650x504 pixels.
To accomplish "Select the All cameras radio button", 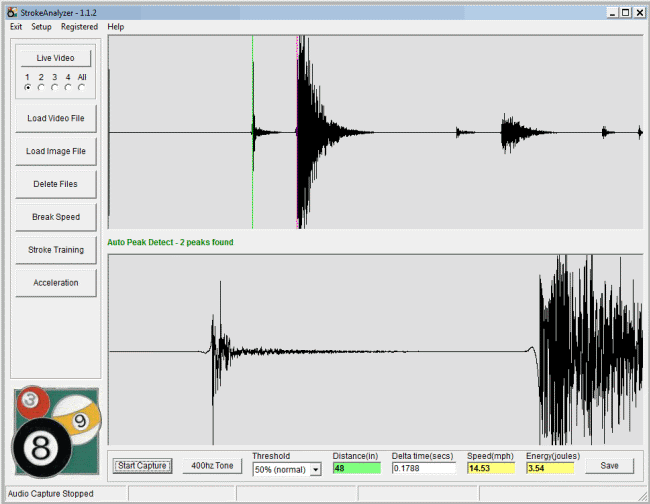I will pos(82,87).
